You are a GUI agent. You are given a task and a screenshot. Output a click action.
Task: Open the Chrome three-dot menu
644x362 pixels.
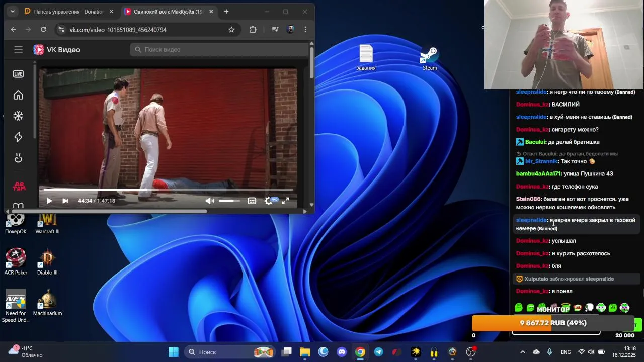click(x=305, y=30)
